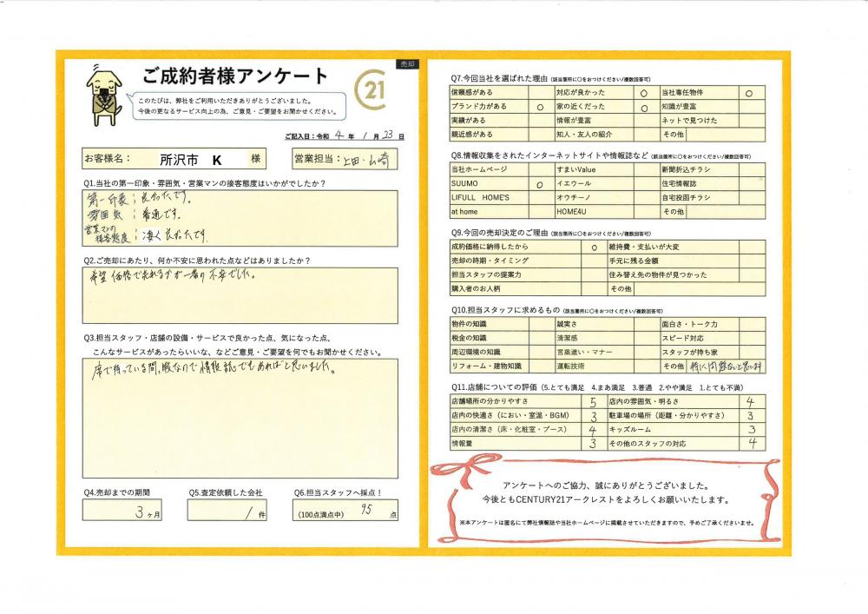Image resolution: width=868 pixels, height=614 pixels.
Task: Click the 新聞折込チラシ cell
Action: (x=700, y=169)
